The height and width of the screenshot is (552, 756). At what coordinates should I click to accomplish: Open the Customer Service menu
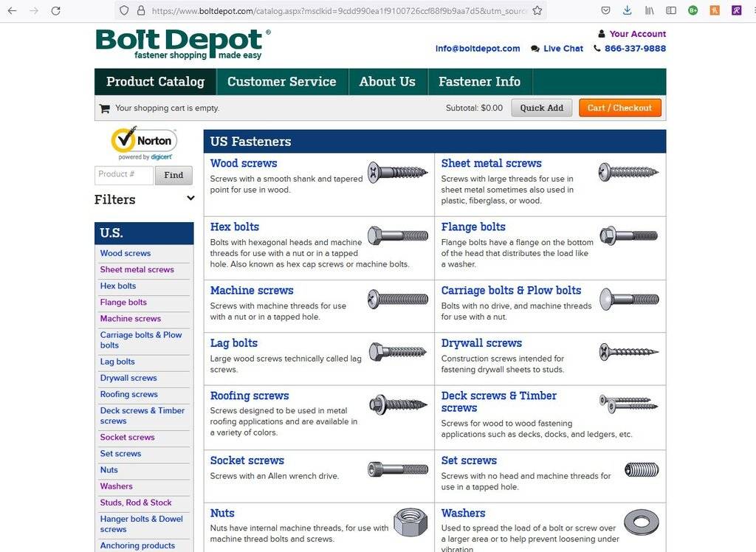pyautogui.click(x=282, y=82)
